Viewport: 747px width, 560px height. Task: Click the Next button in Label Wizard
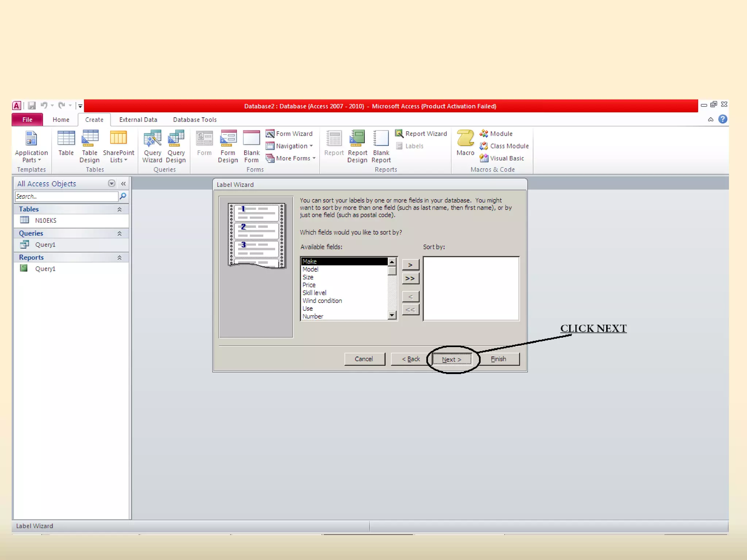click(452, 359)
